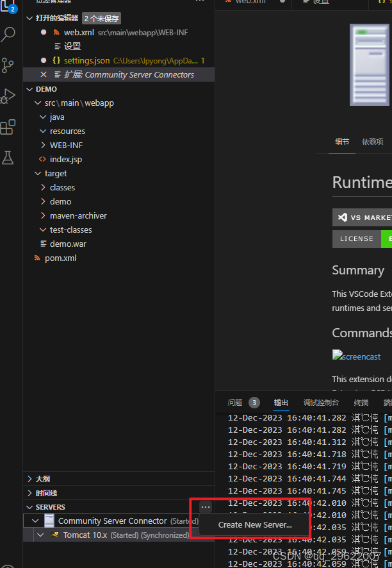This screenshot has width=392, height=568.
Task: Collapse the DEMO project folder section
Action: [29, 89]
